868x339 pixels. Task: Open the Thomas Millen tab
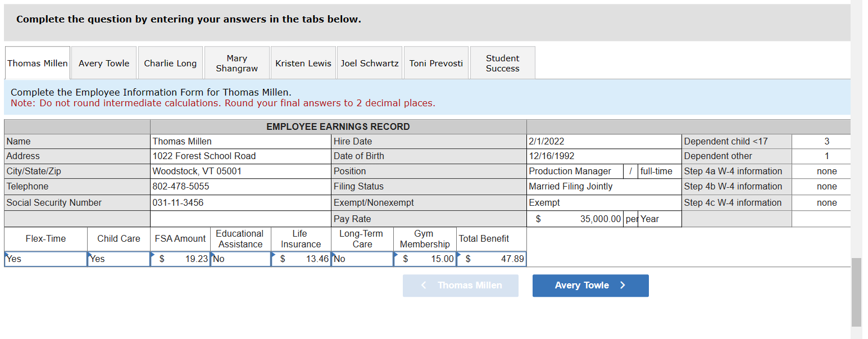[38, 63]
